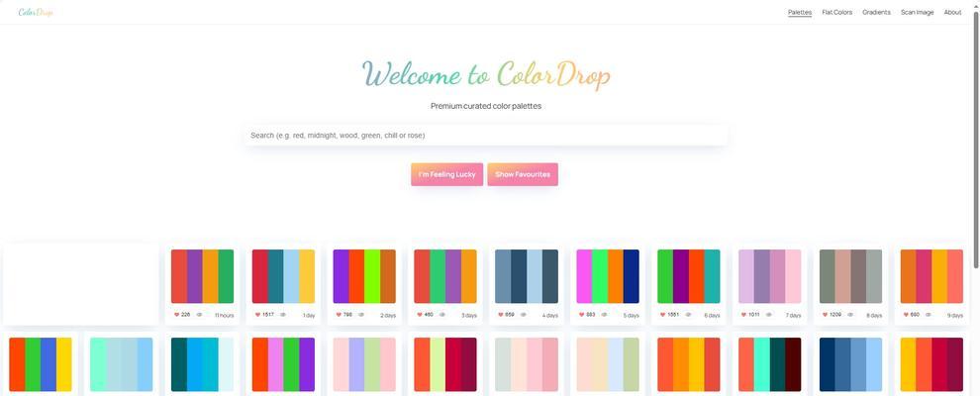Pick the lime green stripe in the 2 days palette

372,276
